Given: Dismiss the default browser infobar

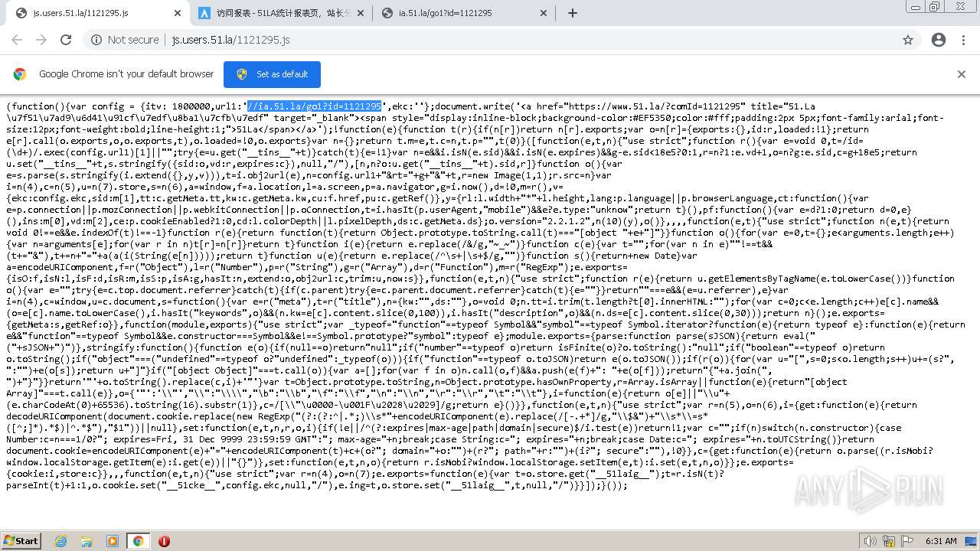Looking at the screenshot, I should pos(962,74).
